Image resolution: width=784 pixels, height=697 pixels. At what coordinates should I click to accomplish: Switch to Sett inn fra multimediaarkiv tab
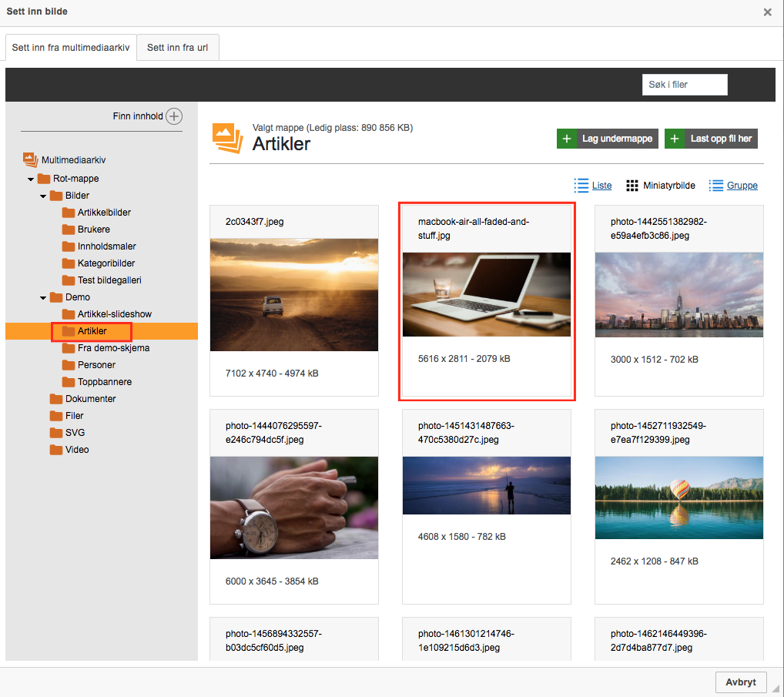tap(71, 48)
